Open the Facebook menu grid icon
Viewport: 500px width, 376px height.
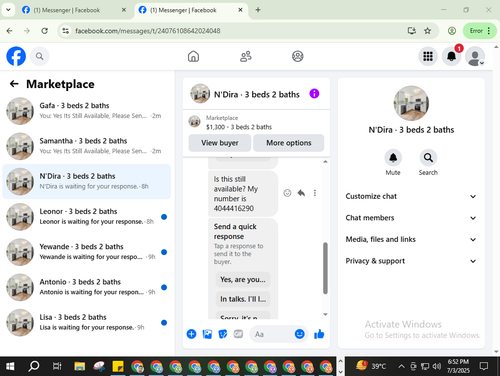(x=428, y=56)
